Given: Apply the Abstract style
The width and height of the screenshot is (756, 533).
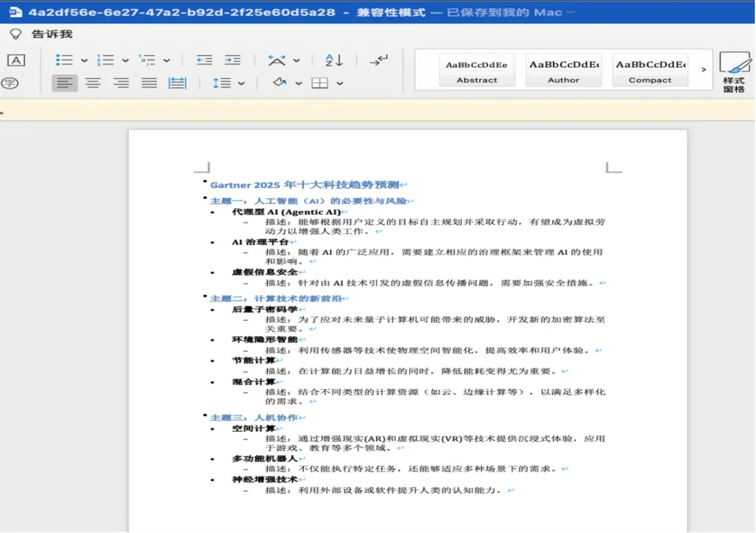Looking at the screenshot, I should pyautogui.click(x=476, y=70).
